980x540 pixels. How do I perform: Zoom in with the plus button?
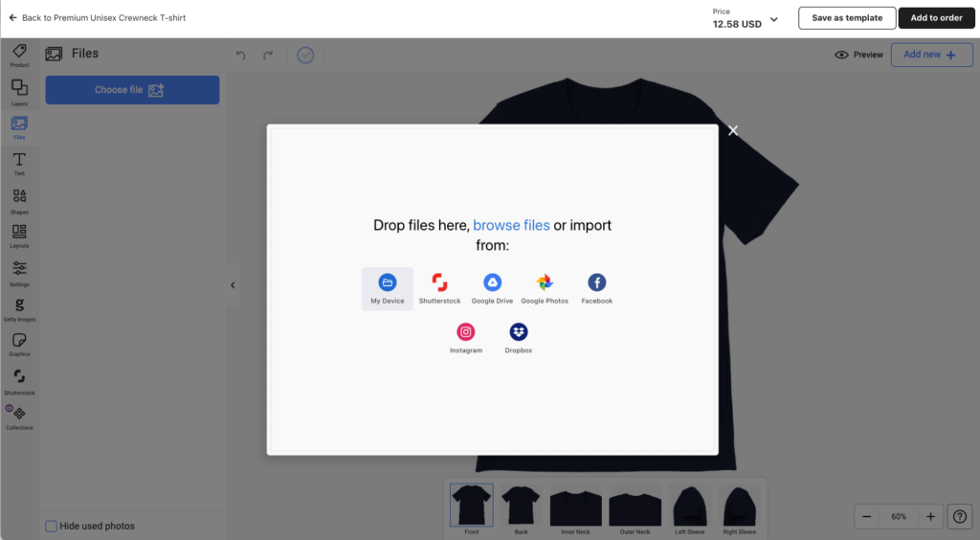point(930,516)
